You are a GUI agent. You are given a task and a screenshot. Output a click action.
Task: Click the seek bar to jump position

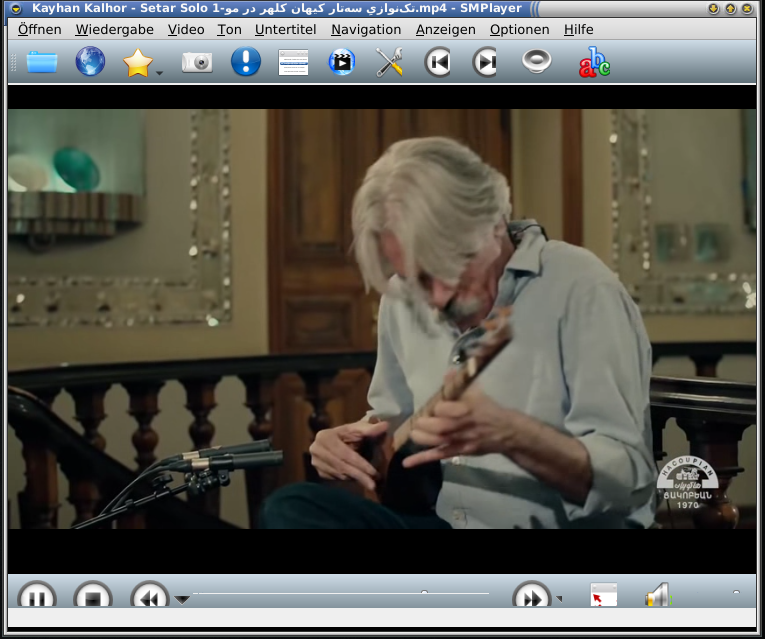point(340,594)
